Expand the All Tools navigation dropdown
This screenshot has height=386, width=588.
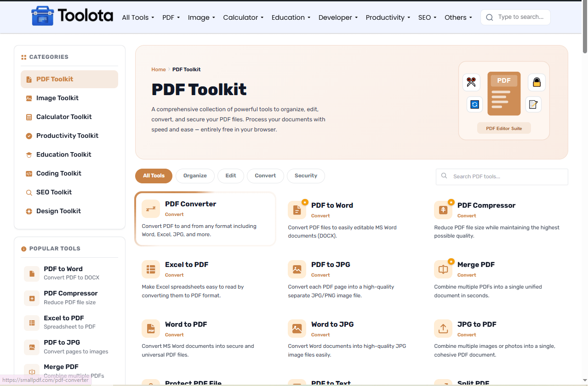coord(138,17)
